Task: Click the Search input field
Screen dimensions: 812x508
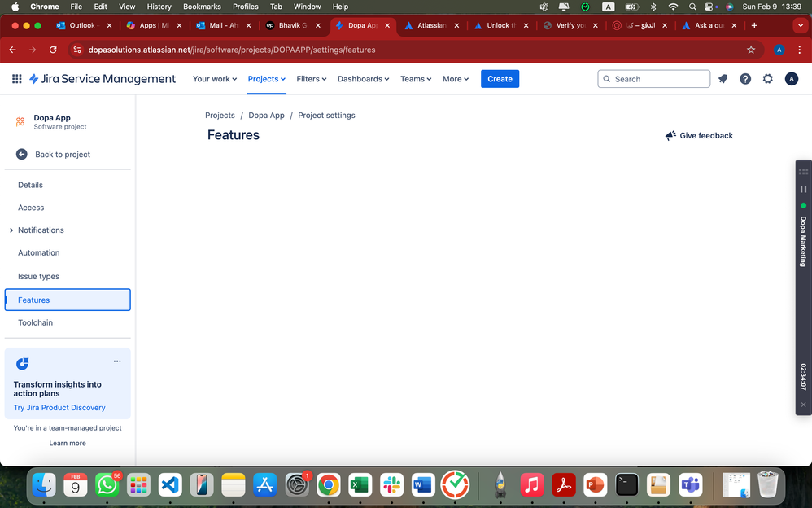Action: pos(653,78)
